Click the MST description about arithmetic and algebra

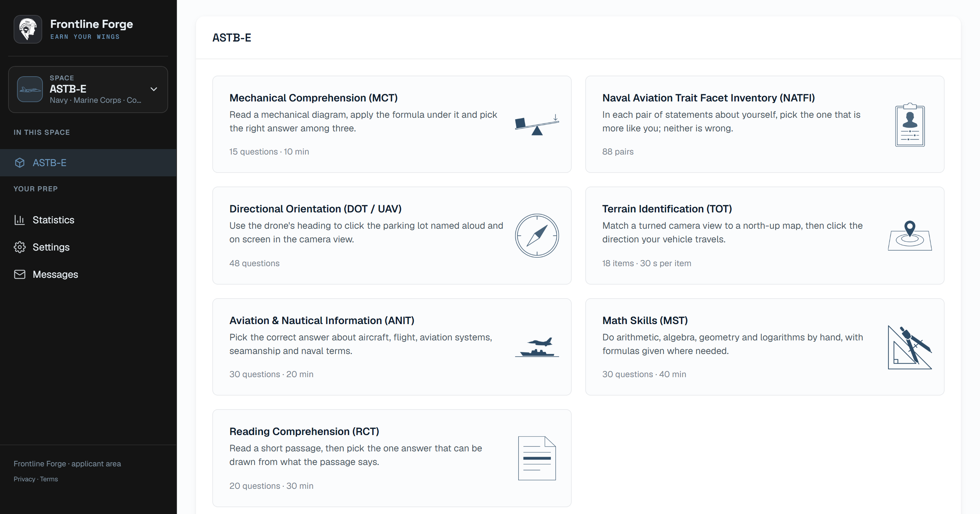pos(733,344)
